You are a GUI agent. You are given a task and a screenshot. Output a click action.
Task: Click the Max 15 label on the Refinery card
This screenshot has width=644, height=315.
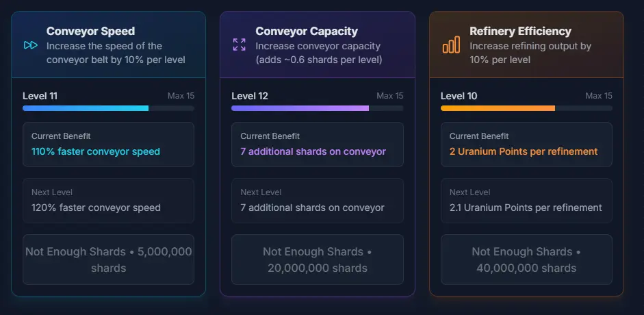[x=599, y=96]
